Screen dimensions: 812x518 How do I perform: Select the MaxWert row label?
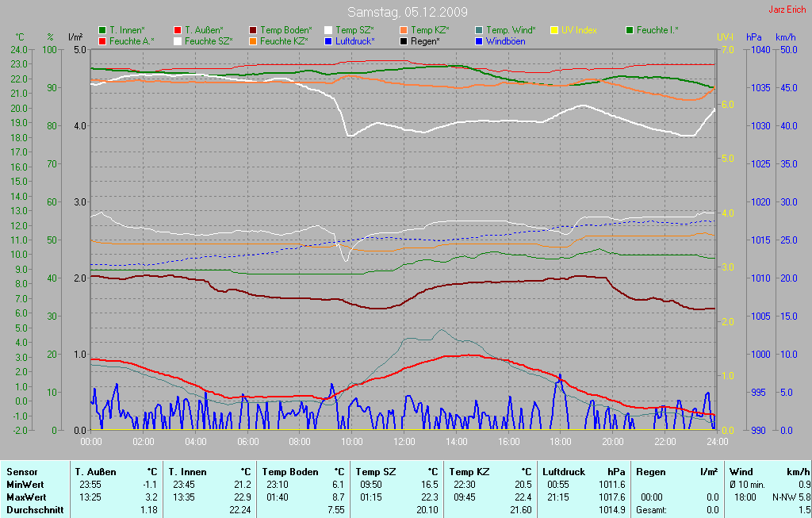coord(25,497)
